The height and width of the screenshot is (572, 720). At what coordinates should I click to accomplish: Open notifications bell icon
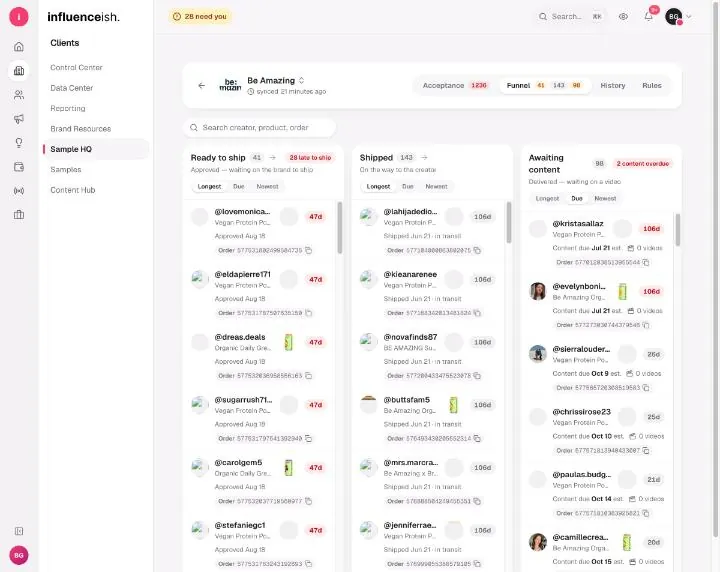click(648, 17)
